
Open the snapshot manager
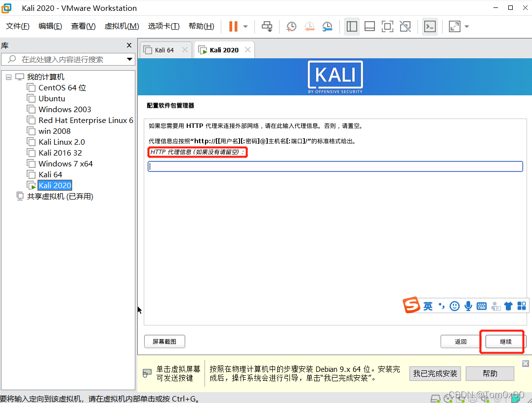tap(327, 27)
